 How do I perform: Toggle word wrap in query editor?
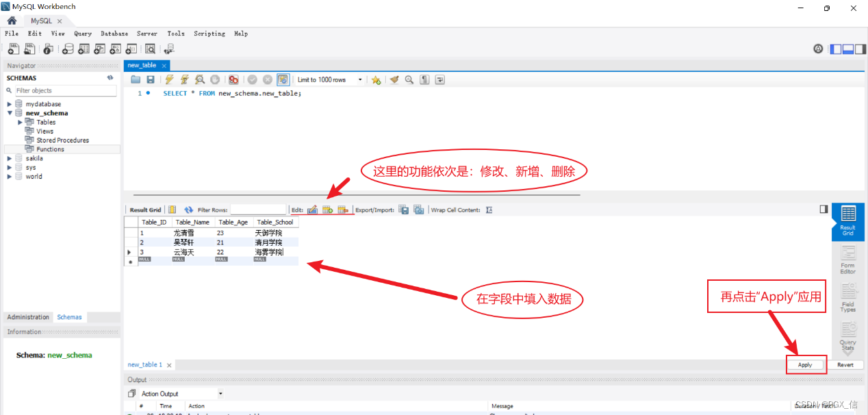[440, 79]
